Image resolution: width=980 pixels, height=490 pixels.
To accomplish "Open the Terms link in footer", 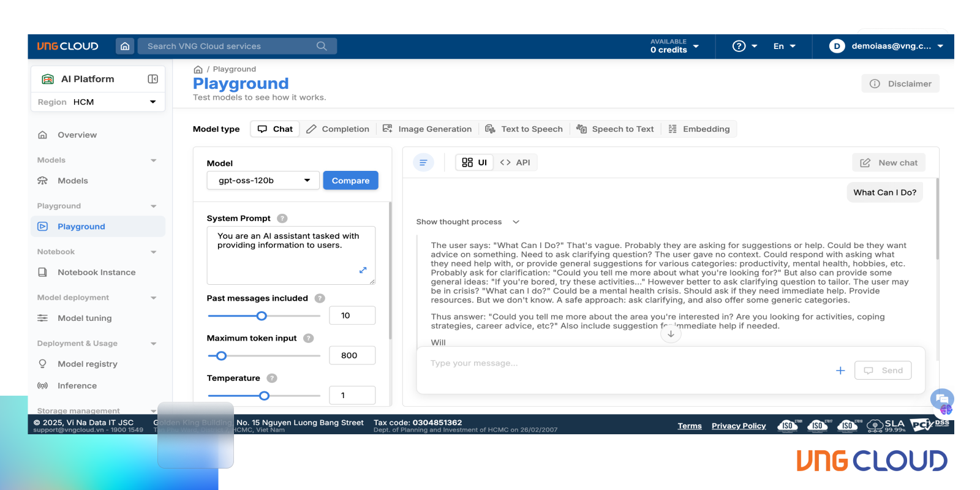I will (690, 426).
